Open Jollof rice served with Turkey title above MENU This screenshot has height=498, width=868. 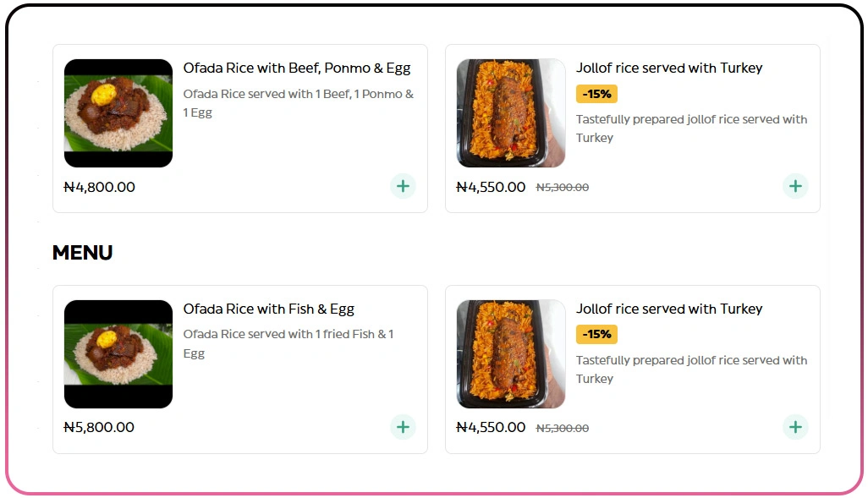tap(669, 68)
